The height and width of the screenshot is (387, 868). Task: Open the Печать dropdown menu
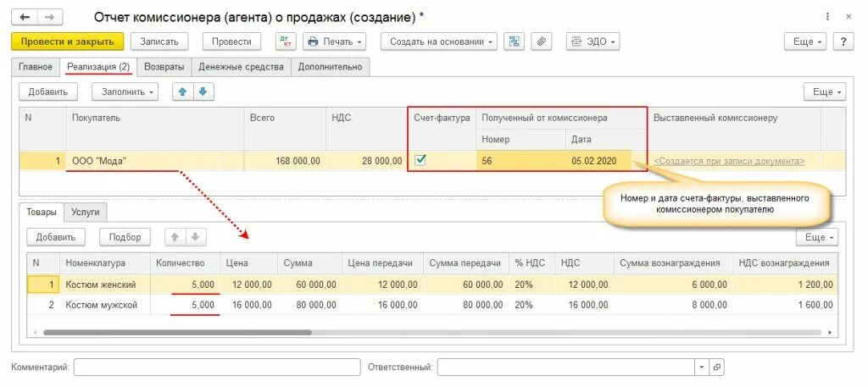(335, 41)
